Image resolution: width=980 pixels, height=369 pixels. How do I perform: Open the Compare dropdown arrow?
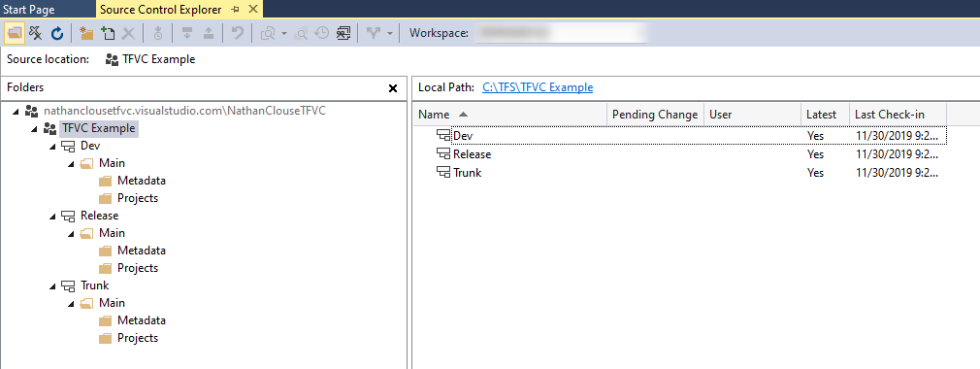point(284,33)
